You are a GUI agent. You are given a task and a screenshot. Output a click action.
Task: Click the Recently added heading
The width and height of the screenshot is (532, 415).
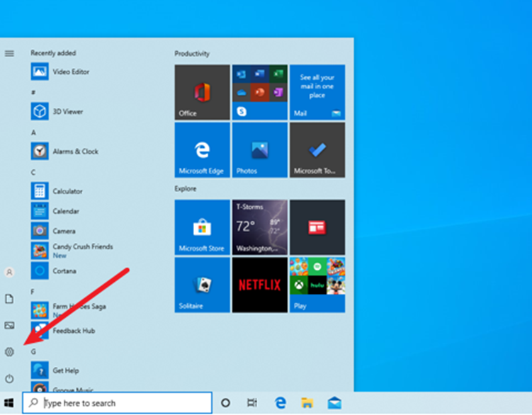(x=53, y=53)
